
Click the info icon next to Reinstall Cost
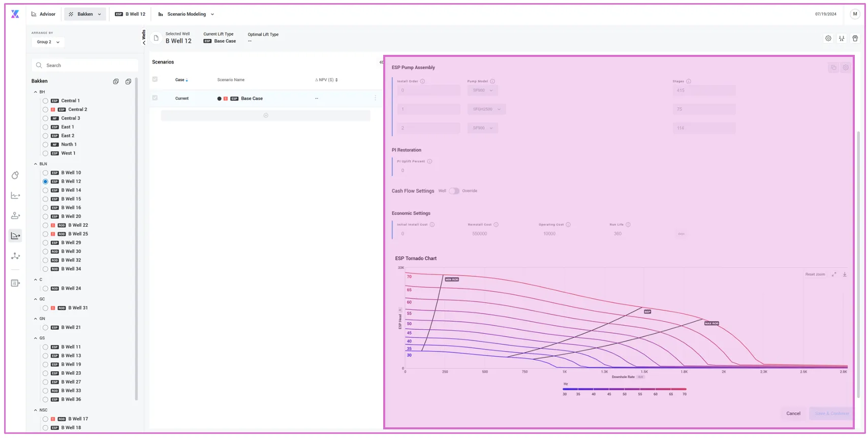pos(496,225)
